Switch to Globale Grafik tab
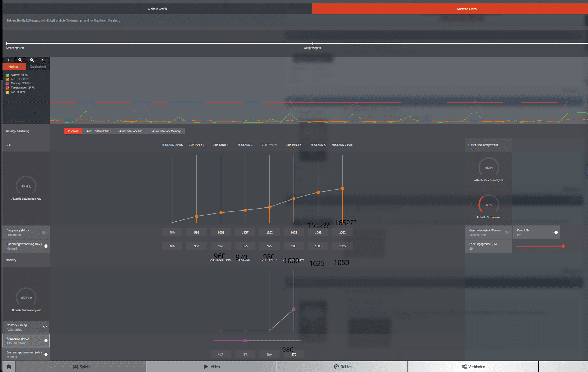The height and width of the screenshot is (372, 588). click(157, 9)
